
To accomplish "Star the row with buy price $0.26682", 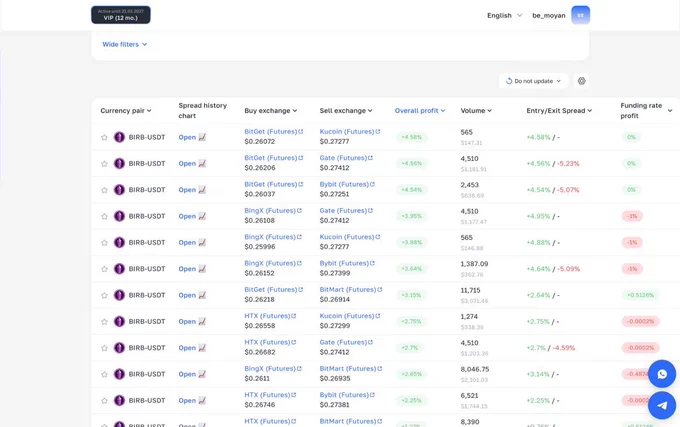I will [x=104, y=348].
